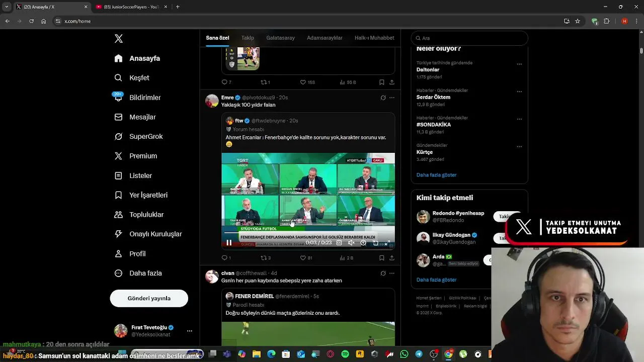The height and width of the screenshot is (362, 644).
Task: Open account menu next to Fırat Tevetoğlu
Action: click(190, 331)
